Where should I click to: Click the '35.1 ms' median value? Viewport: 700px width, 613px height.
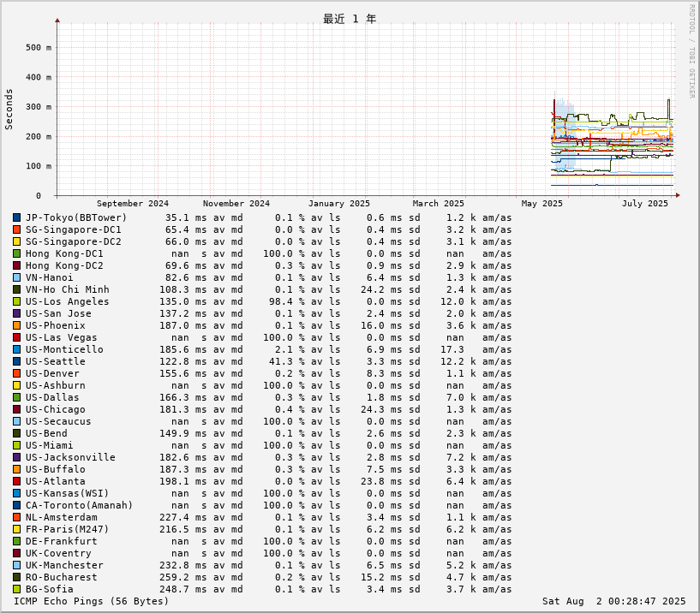point(186,217)
